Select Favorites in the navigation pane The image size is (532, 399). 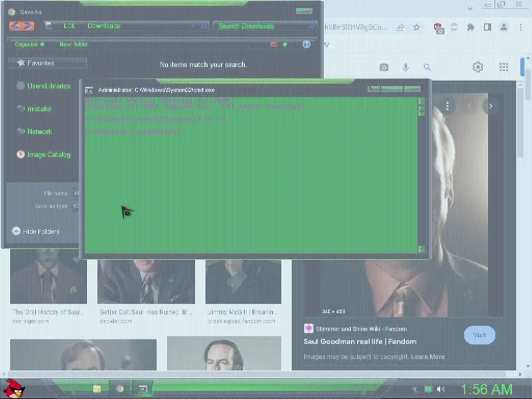click(41, 63)
